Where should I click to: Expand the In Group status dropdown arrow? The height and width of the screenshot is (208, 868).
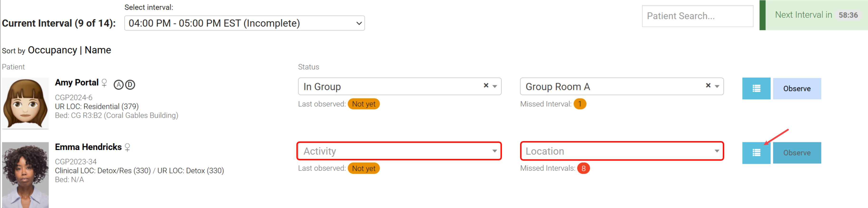(x=495, y=87)
